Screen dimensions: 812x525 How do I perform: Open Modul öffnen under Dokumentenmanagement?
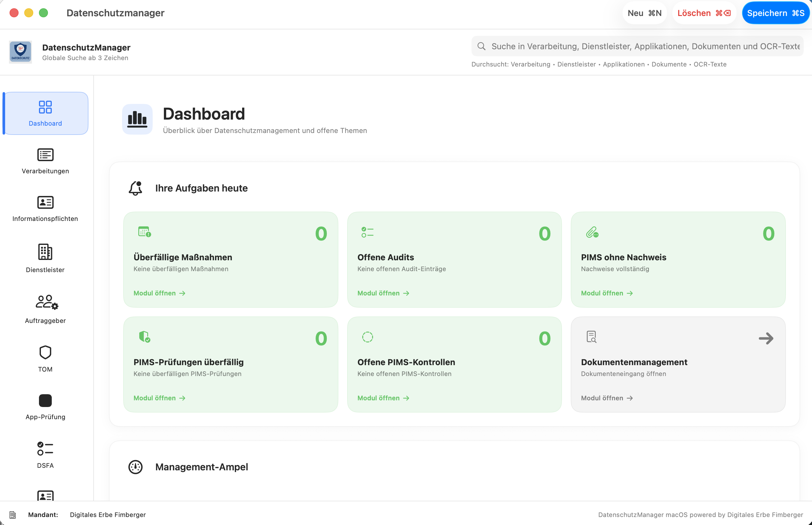pos(607,398)
